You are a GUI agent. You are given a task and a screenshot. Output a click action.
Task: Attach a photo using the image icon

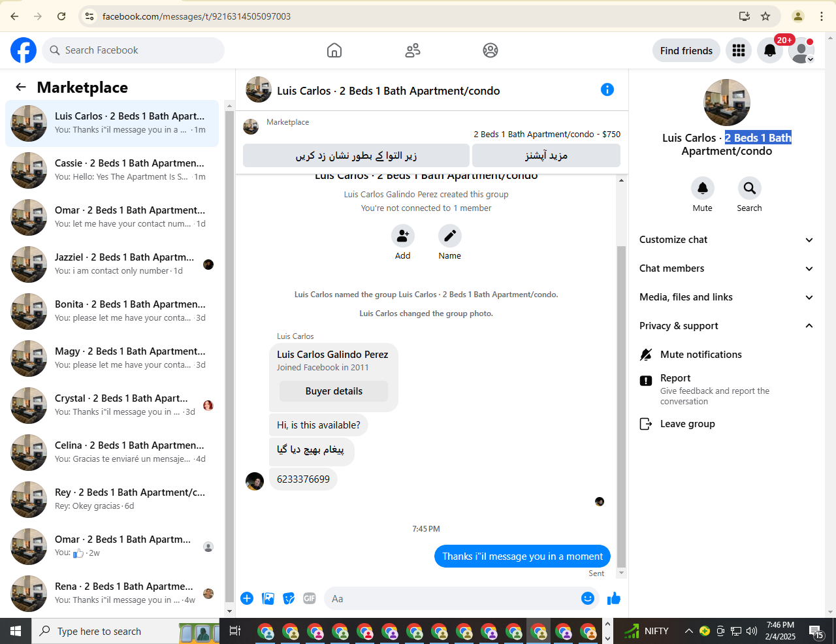[x=268, y=598]
